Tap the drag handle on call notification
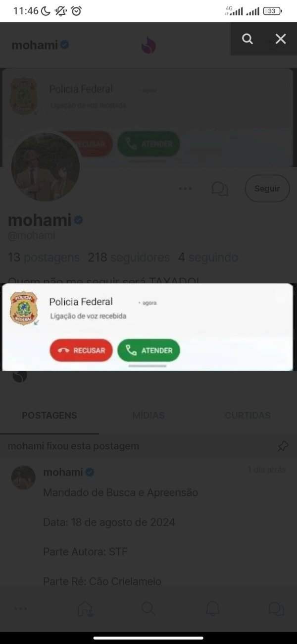Screen dimensions: 297x644 coord(148,366)
